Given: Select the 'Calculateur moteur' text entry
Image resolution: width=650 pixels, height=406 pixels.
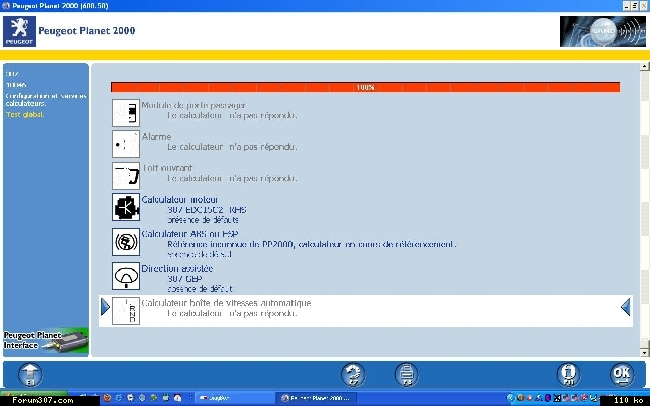Looking at the screenshot, I should (180, 199).
